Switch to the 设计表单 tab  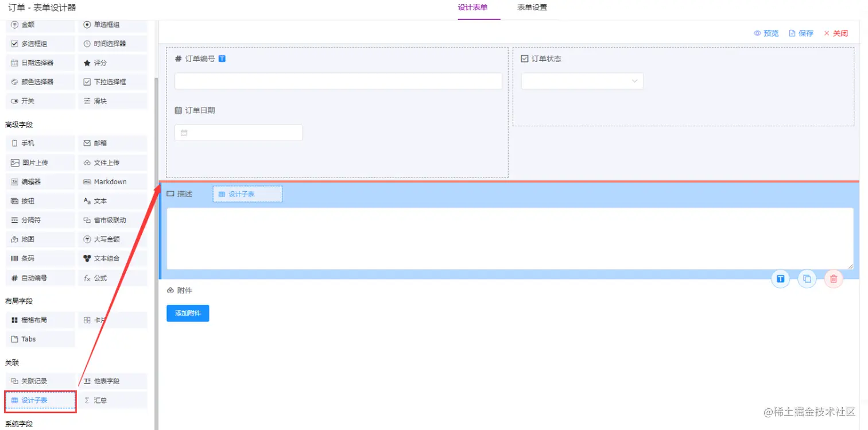pyautogui.click(x=472, y=8)
